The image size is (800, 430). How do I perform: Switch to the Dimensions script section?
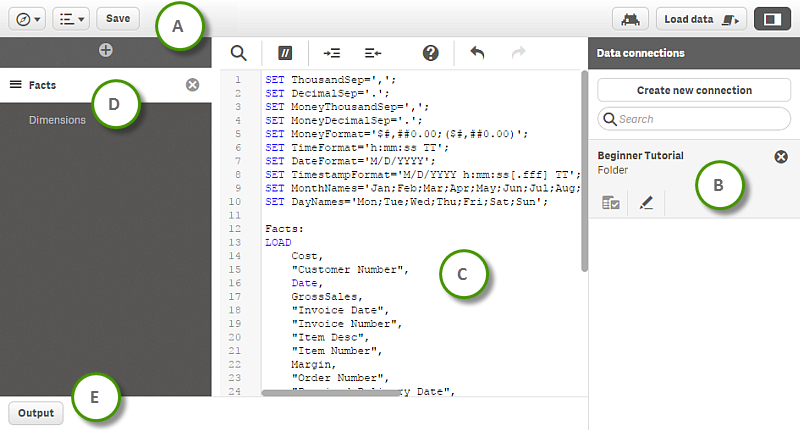pyautogui.click(x=57, y=120)
